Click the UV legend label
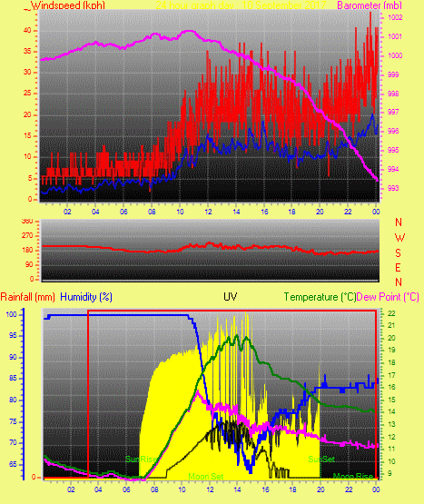This screenshot has width=424, height=504. click(231, 297)
